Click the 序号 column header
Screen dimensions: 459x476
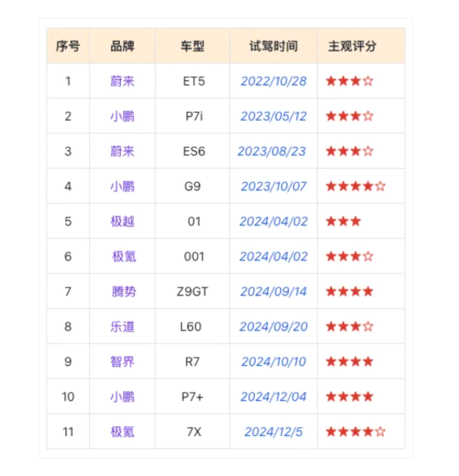click(x=68, y=47)
